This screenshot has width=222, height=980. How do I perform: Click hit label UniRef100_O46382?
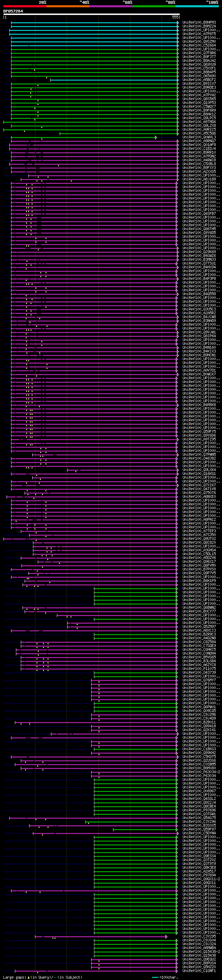(x=199, y=459)
